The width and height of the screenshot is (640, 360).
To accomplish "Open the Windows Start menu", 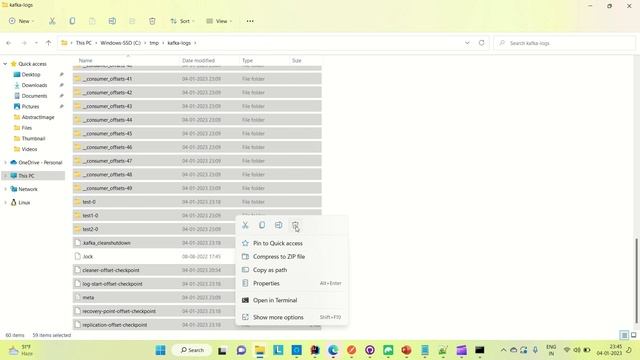I will click(x=161, y=350).
